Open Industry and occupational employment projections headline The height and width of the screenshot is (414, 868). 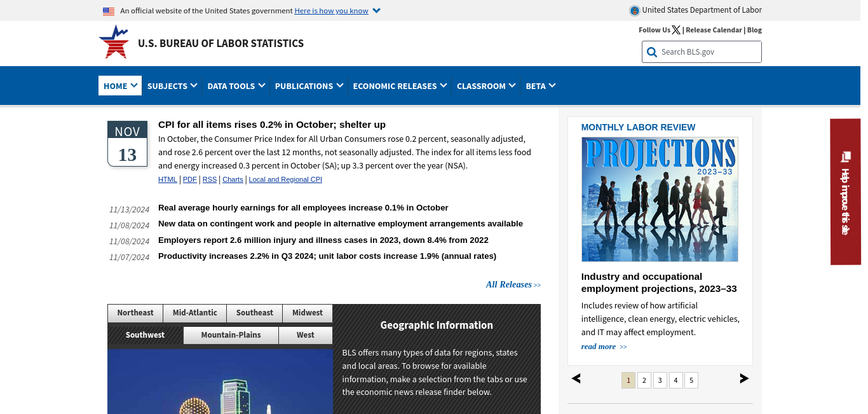(659, 282)
